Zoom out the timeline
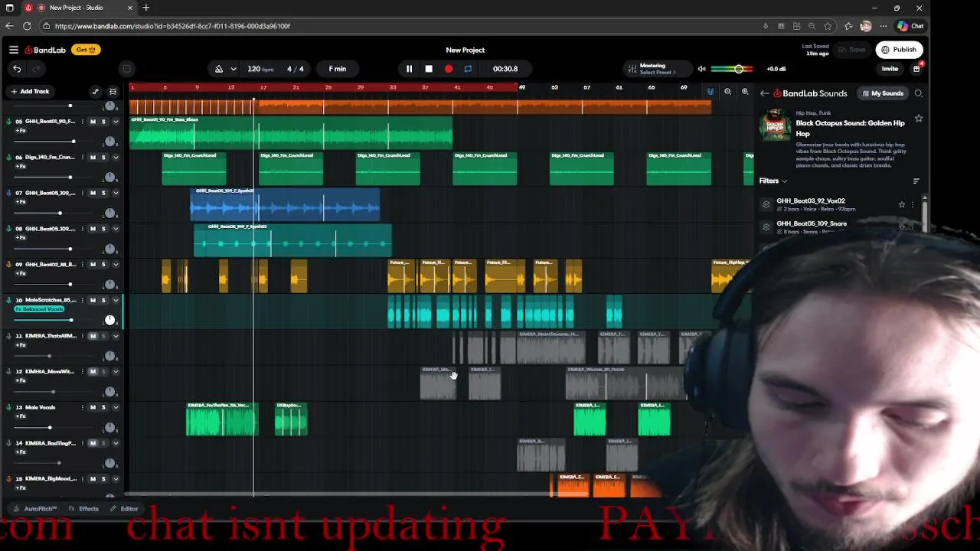The height and width of the screenshot is (551, 980). (727, 92)
